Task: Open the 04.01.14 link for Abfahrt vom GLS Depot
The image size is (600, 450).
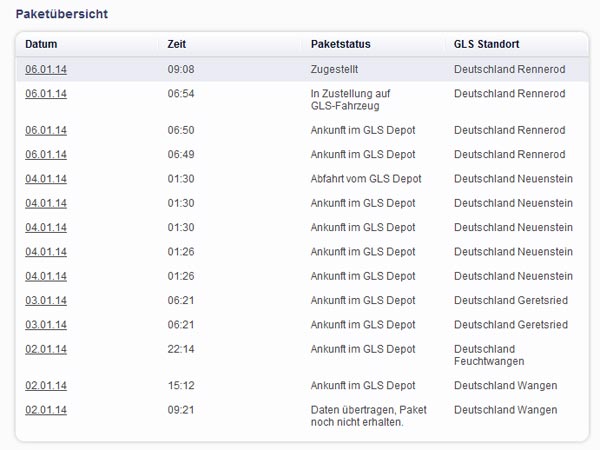Action: [x=46, y=179]
